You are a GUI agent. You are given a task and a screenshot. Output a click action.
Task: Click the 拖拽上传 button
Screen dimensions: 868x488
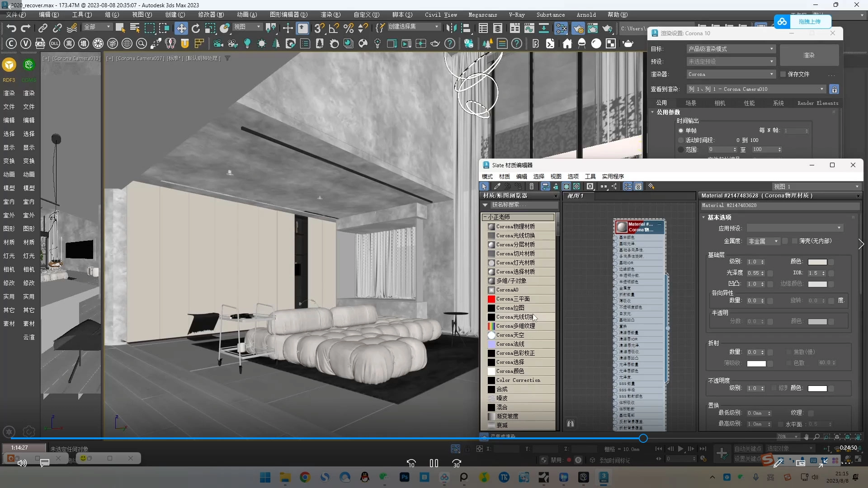(809, 21)
